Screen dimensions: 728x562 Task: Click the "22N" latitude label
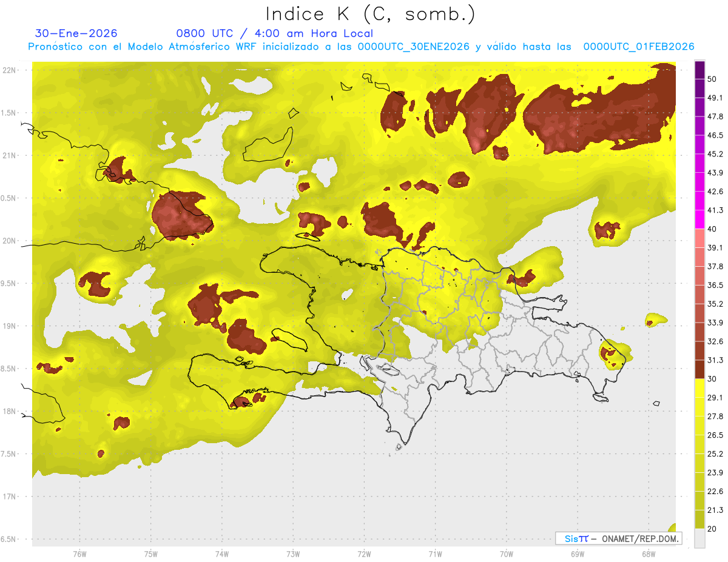click(x=10, y=70)
